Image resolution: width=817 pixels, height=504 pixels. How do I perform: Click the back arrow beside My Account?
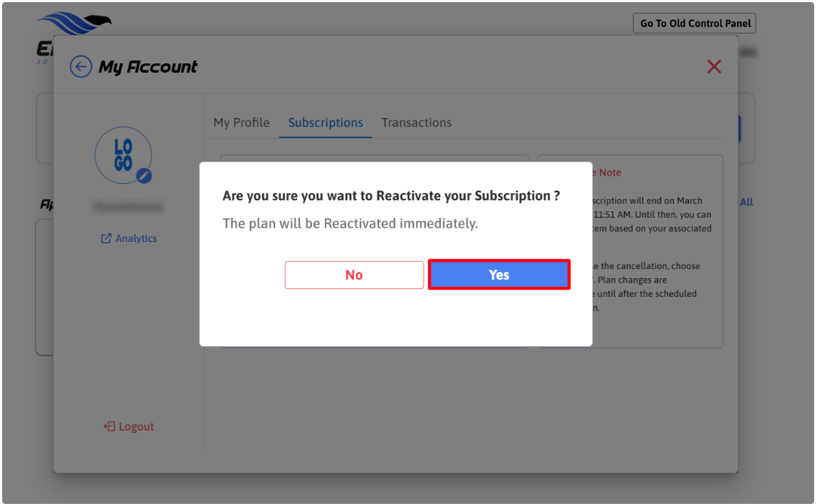click(80, 67)
